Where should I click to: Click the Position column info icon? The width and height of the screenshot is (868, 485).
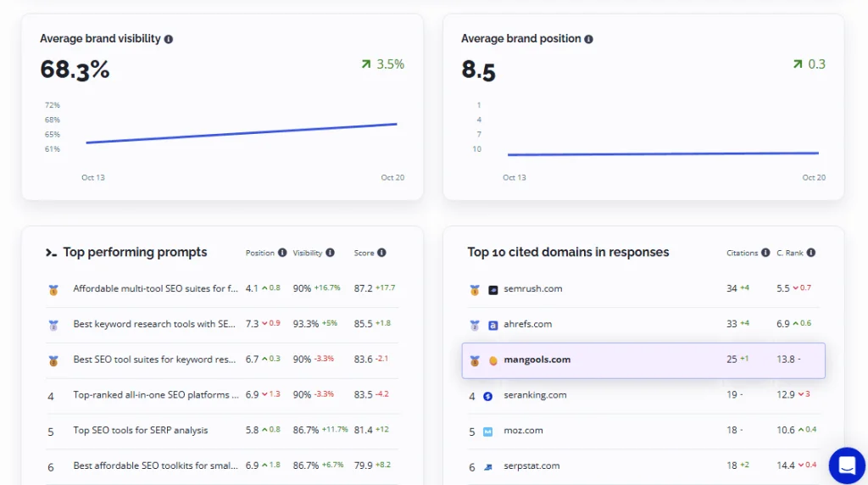(282, 253)
